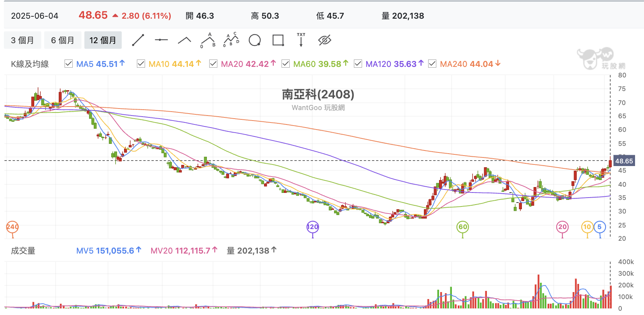644x315 pixels.
Task: Click the date 2025-06-04
Action: 35,16
